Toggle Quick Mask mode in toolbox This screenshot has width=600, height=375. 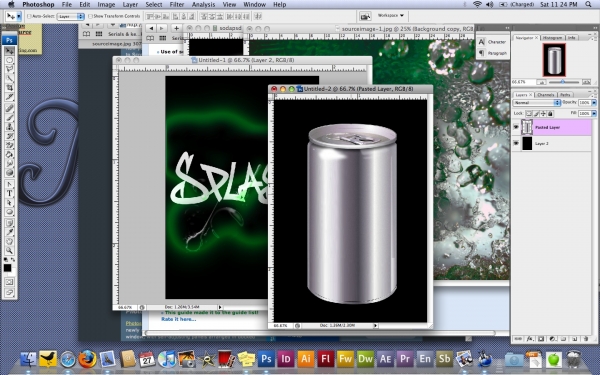[10, 282]
